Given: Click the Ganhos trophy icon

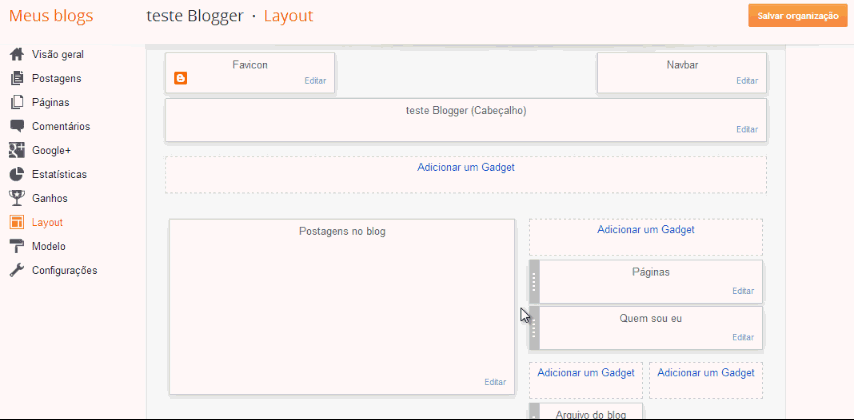Looking at the screenshot, I should point(17,198).
